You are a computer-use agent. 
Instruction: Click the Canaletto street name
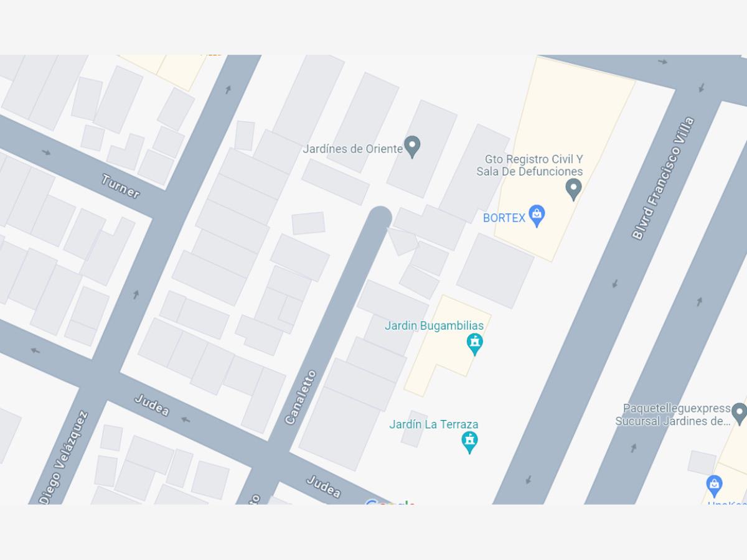(300, 397)
